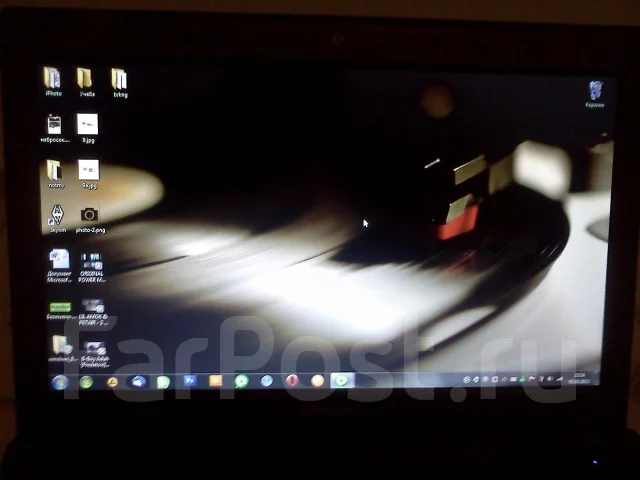
Task: Open the Корзина recycle bin
Action: [595, 94]
